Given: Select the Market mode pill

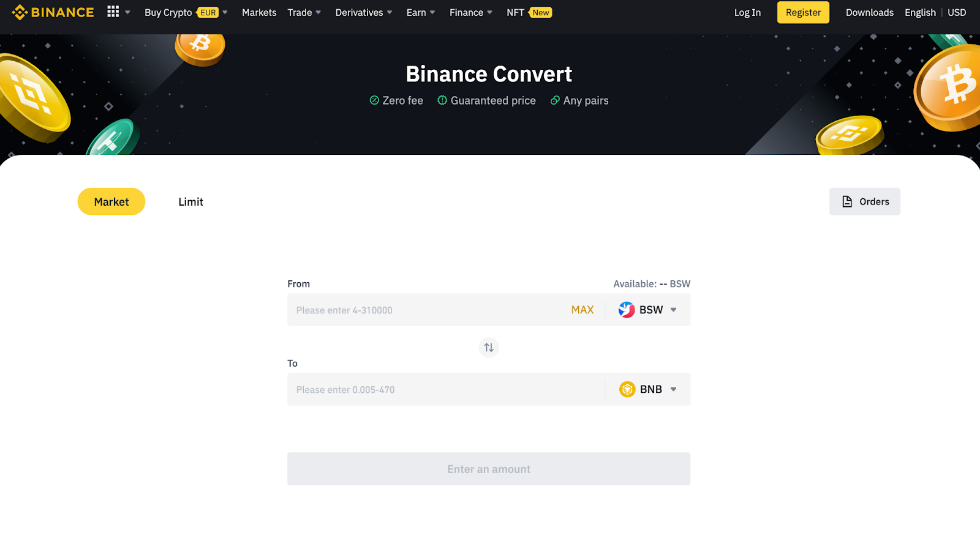Looking at the screenshot, I should 111,201.
